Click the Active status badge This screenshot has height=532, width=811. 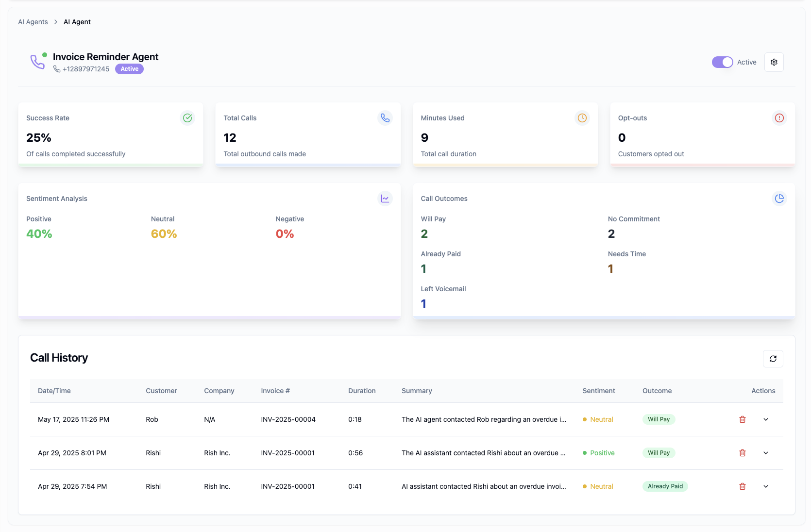[x=129, y=68]
